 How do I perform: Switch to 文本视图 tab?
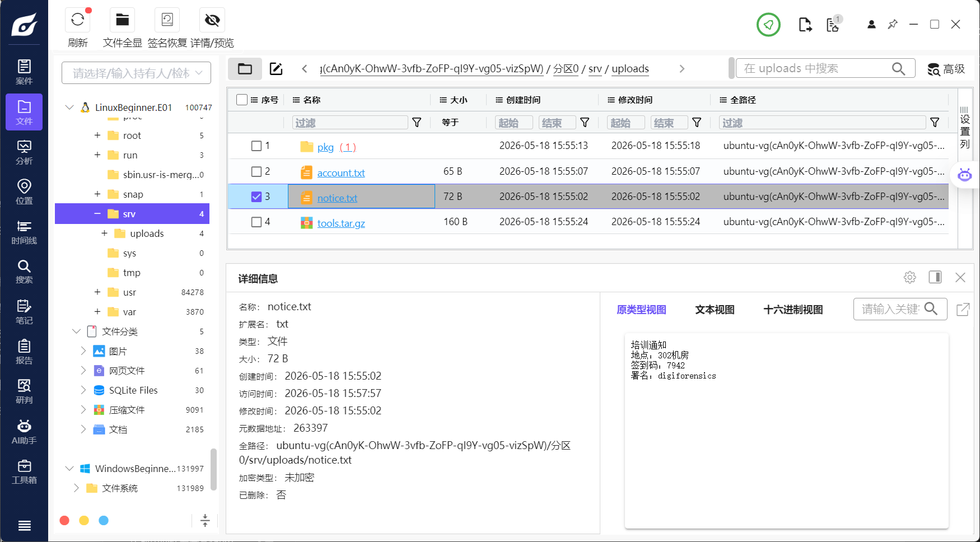pos(715,310)
